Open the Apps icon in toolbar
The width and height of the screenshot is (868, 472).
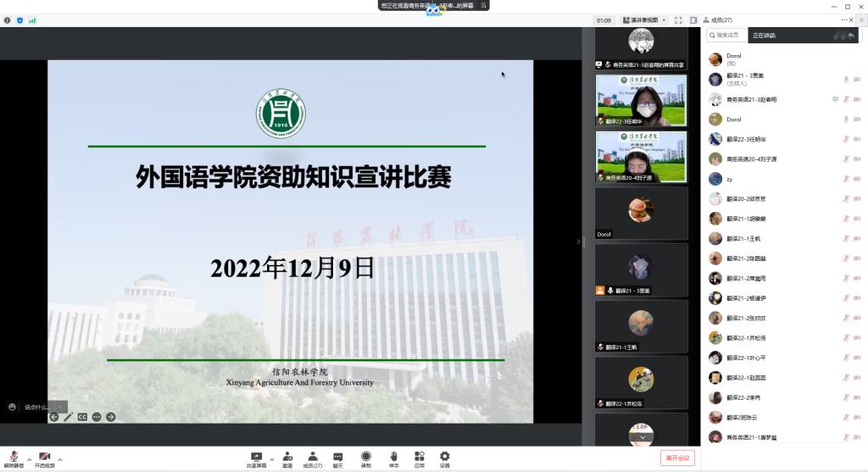click(419, 458)
